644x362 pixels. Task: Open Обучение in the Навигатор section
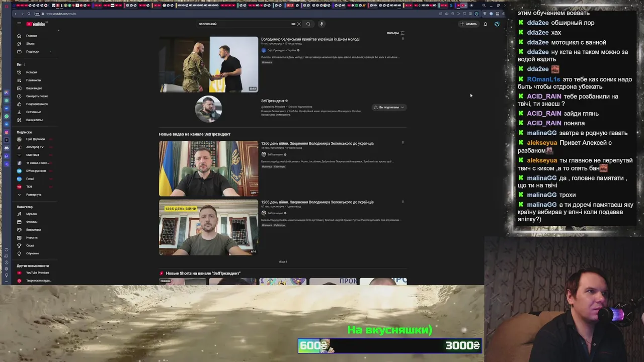tap(32, 253)
